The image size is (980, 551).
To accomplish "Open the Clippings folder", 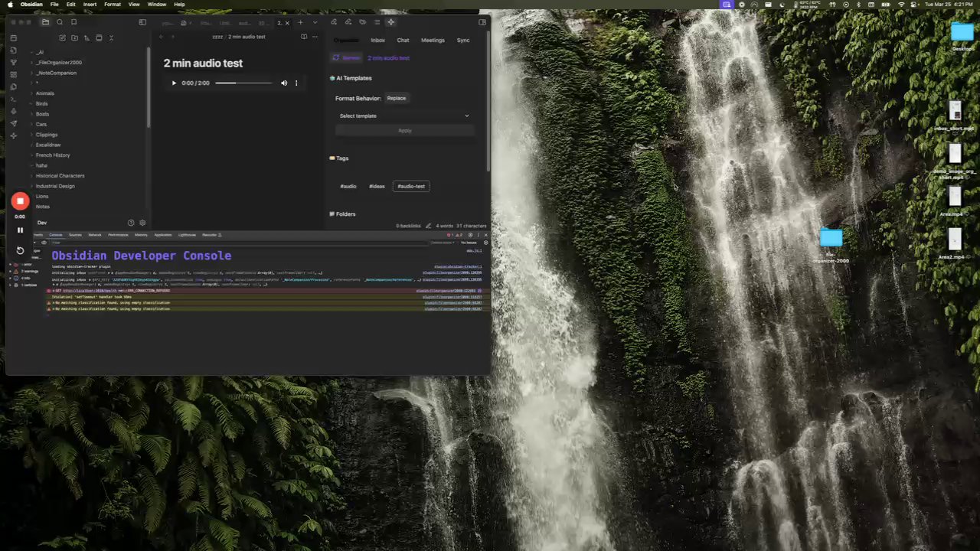I will coord(47,135).
